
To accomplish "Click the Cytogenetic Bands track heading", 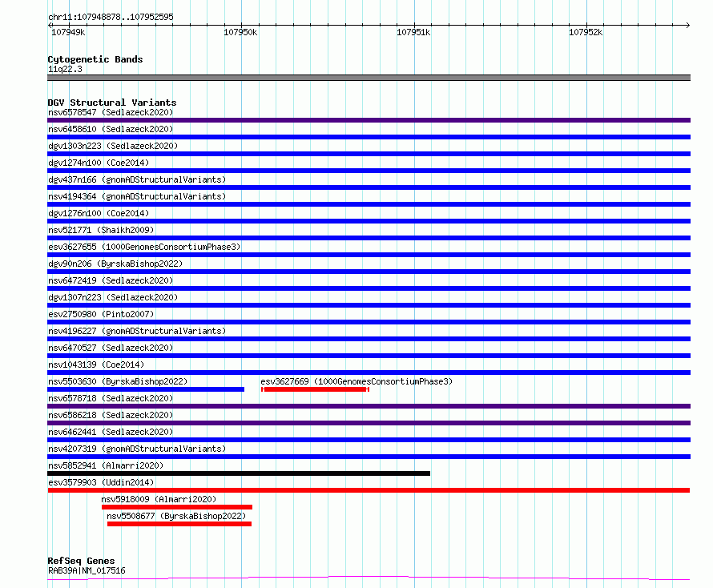I will coord(95,59).
